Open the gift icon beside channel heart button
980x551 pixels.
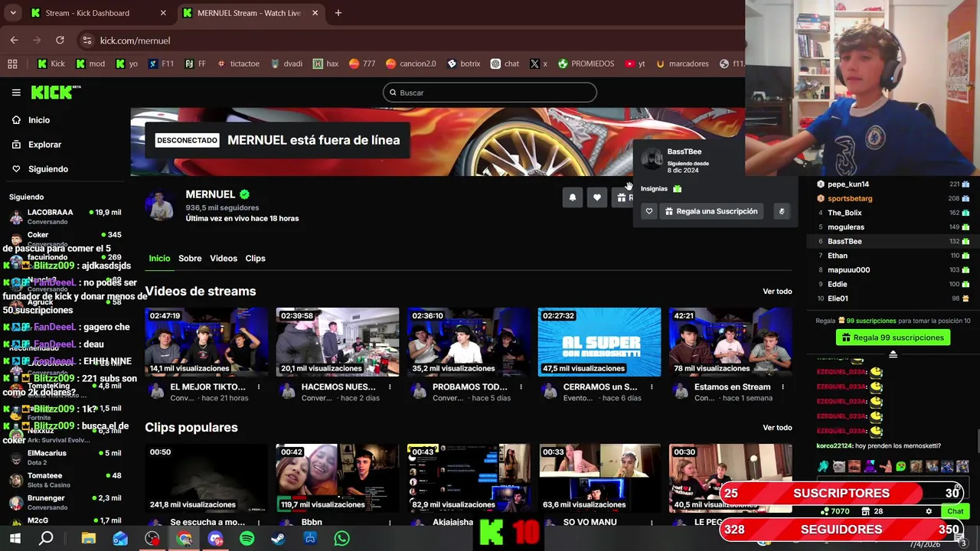point(622,197)
